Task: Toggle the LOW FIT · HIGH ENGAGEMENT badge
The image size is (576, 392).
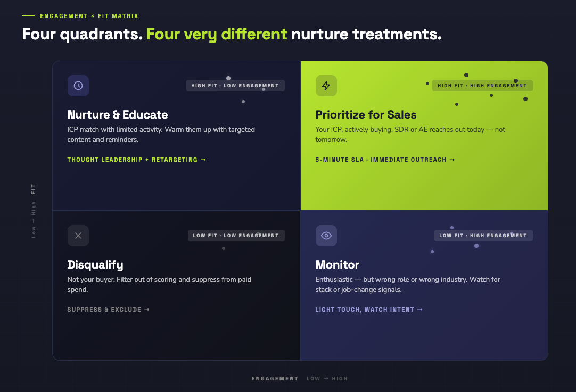Action: (483, 235)
